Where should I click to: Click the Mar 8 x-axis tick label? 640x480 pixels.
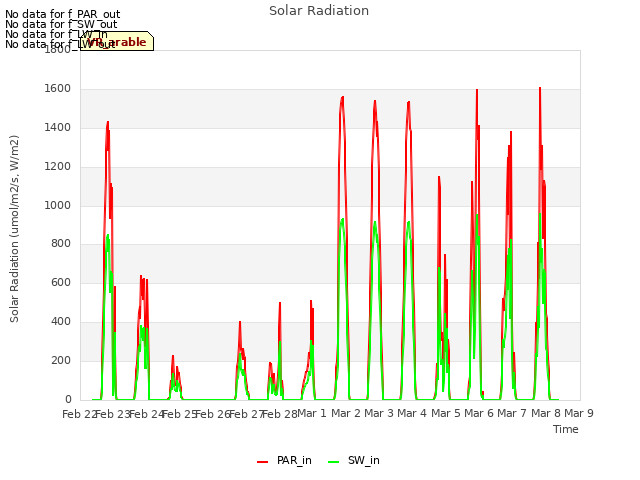[545, 413]
